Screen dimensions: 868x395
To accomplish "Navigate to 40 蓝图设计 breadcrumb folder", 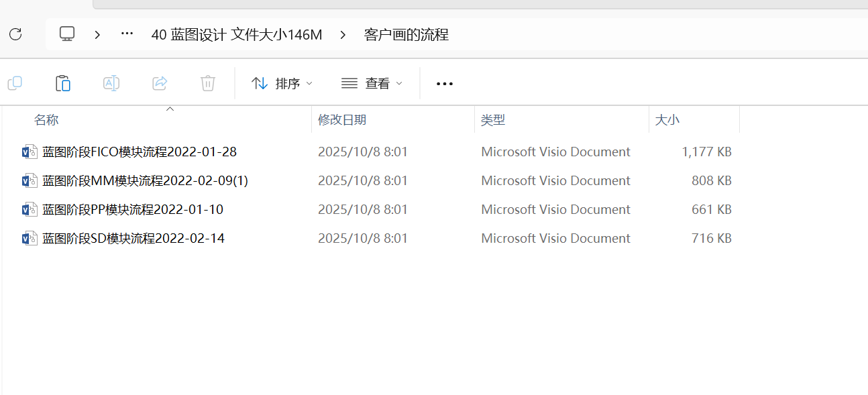I will pyautogui.click(x=237, y=35).
